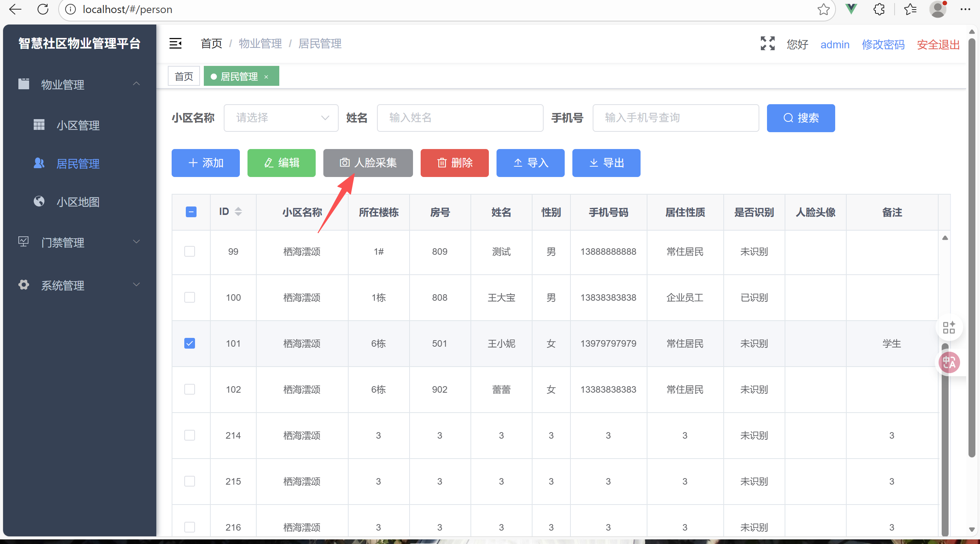Open the Vue devtools extension icon
The height and width of the screenshot is (544, 980).
pos(851,9)
